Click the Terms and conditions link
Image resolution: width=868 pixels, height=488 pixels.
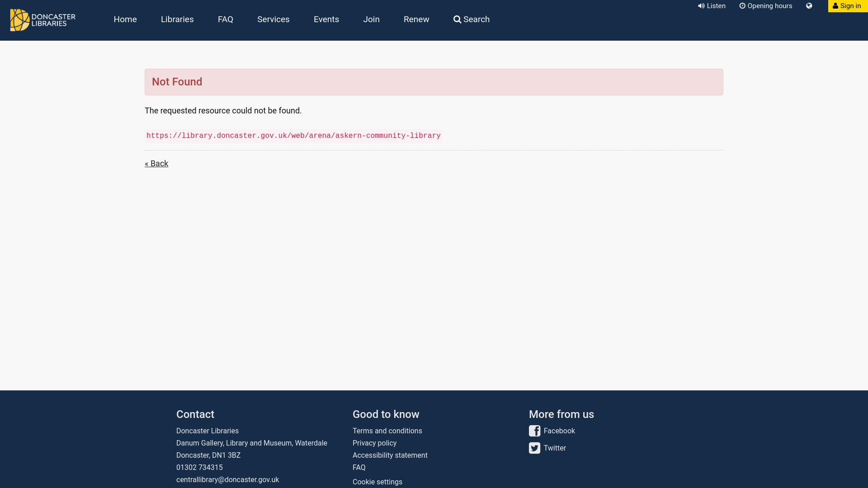[387, 431]
